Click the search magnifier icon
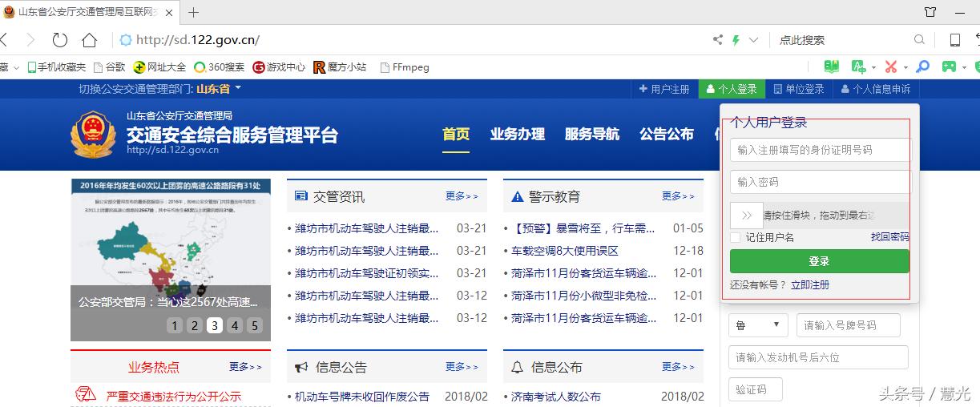Screen dimensions: 980x407 tap(919, 40)
